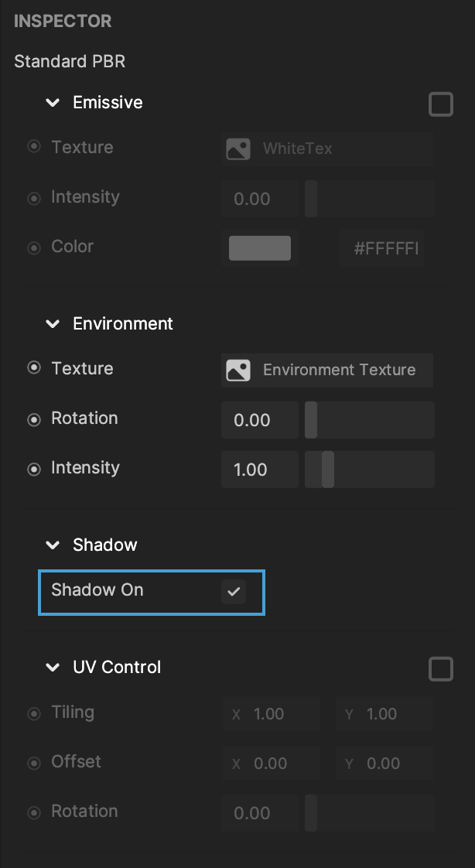
Task: Collapse the Environment section chevron
Action: click(x=53, y=324)
